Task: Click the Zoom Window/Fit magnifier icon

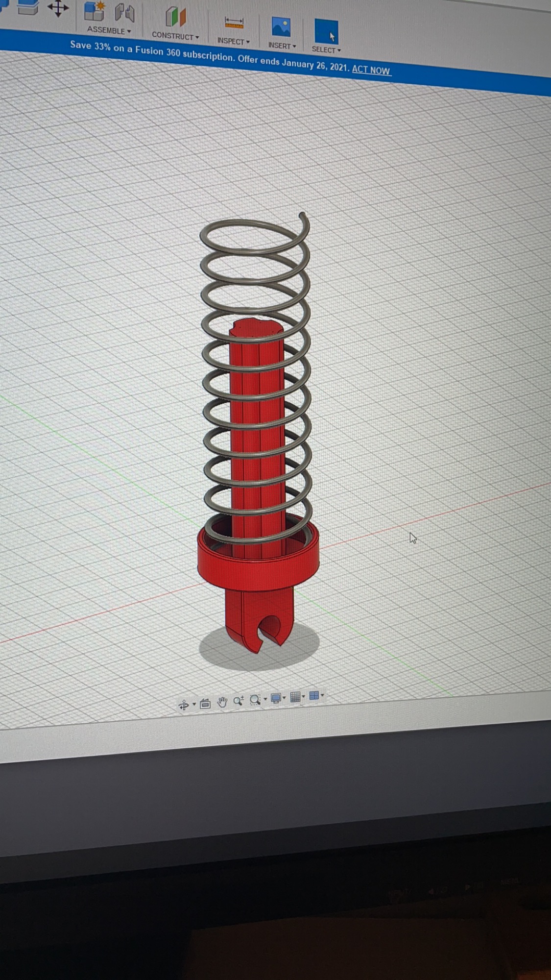Action: pos(255,700)
